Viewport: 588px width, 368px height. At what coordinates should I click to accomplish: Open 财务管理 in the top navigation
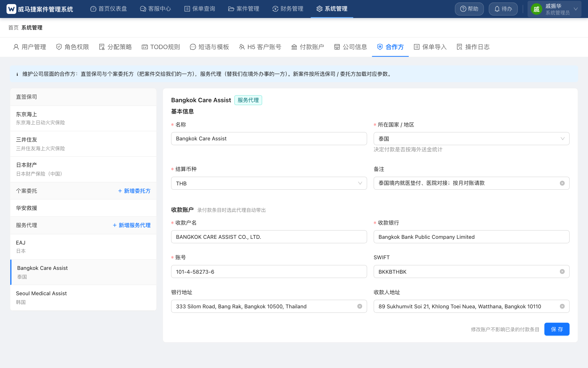[x=288, y=9]
